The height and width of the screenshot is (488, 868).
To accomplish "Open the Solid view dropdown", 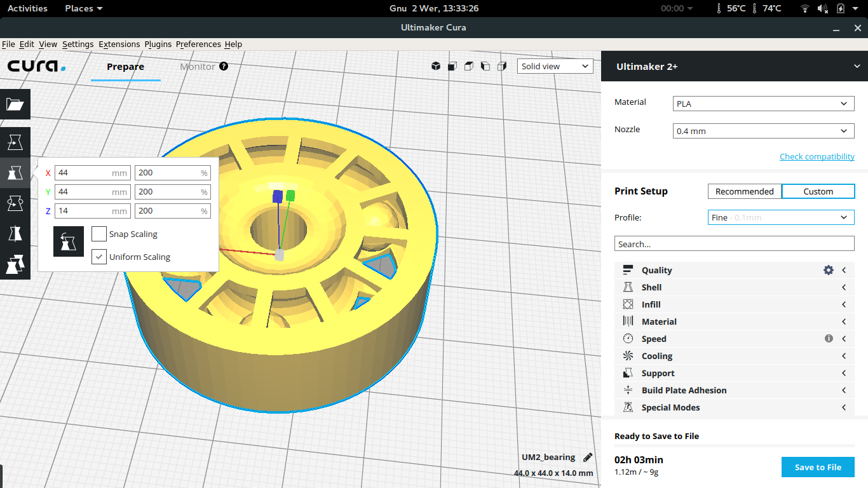I will [x=555, y=66].
